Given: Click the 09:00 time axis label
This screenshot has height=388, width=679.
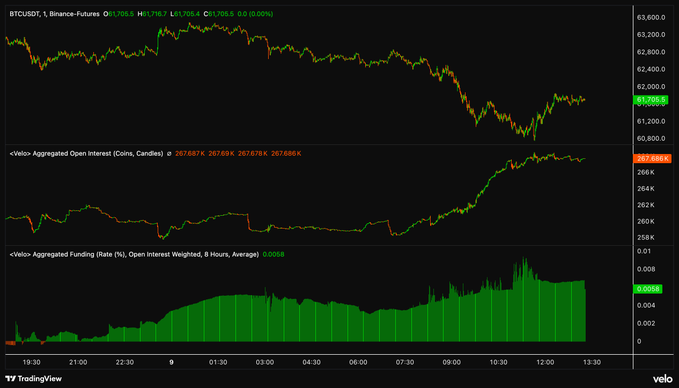Looking at the screenshot, I should (452, 362).
